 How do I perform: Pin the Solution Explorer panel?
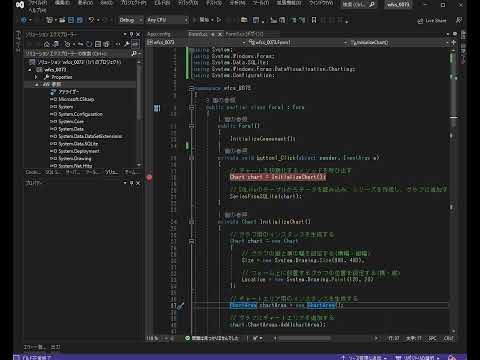[131, 34]
